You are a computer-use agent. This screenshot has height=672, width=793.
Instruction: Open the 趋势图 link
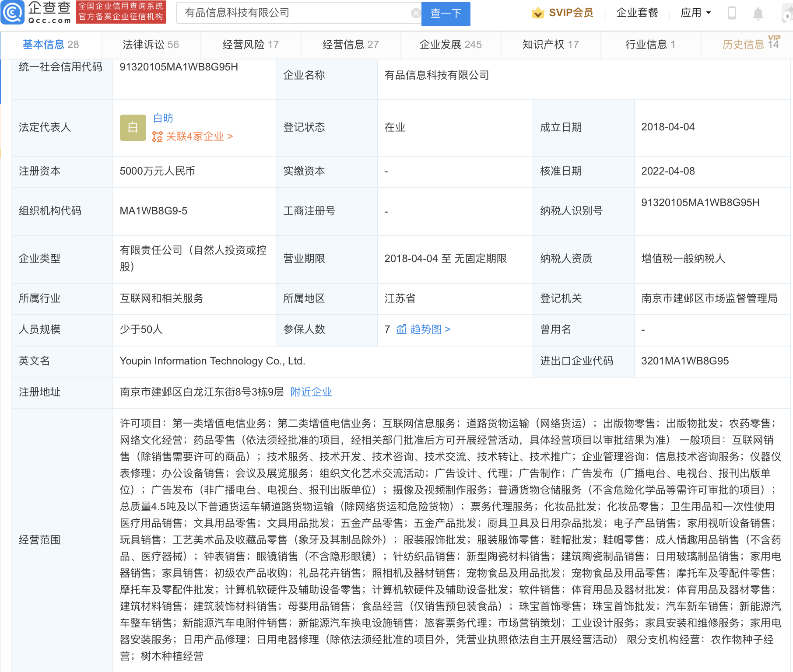[430, 329]
